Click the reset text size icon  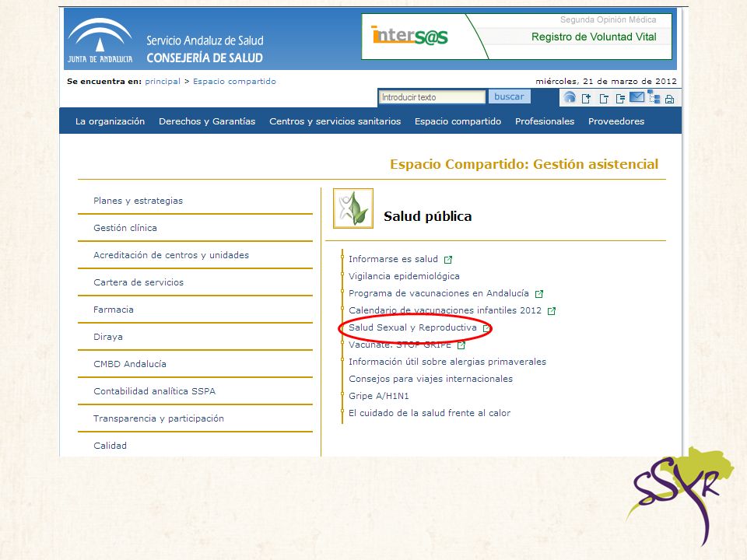[x=620, y=99]
